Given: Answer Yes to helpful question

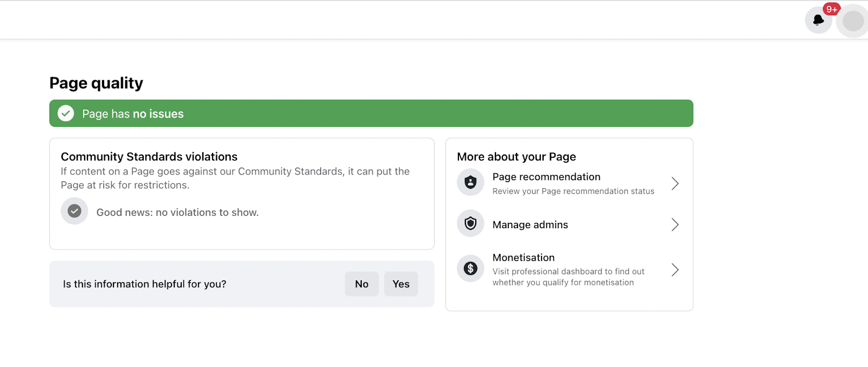Looking at the screenshot, I should coord(401,284).
